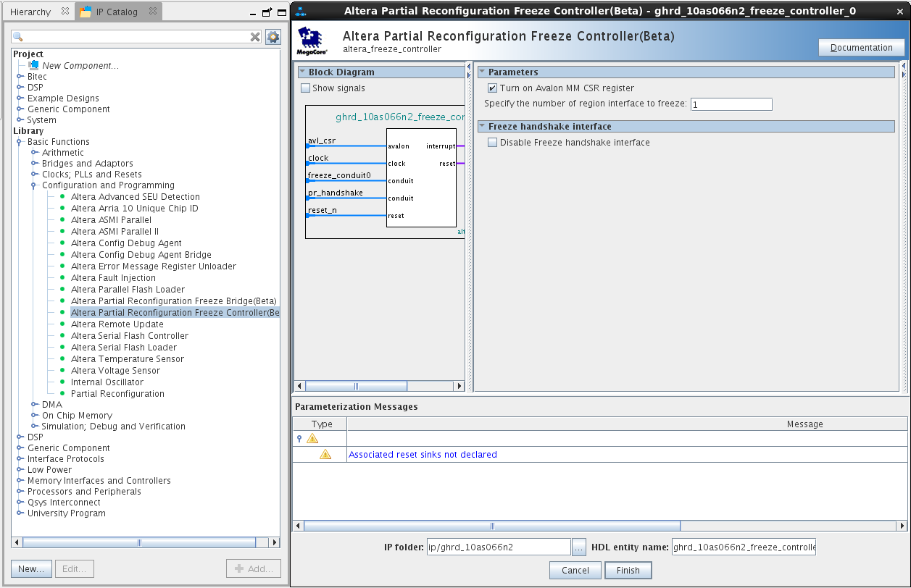Screen dimensions: 911x588
Task: Click search magnifier icon in IP Catalog
Action: tap(18, 37)
